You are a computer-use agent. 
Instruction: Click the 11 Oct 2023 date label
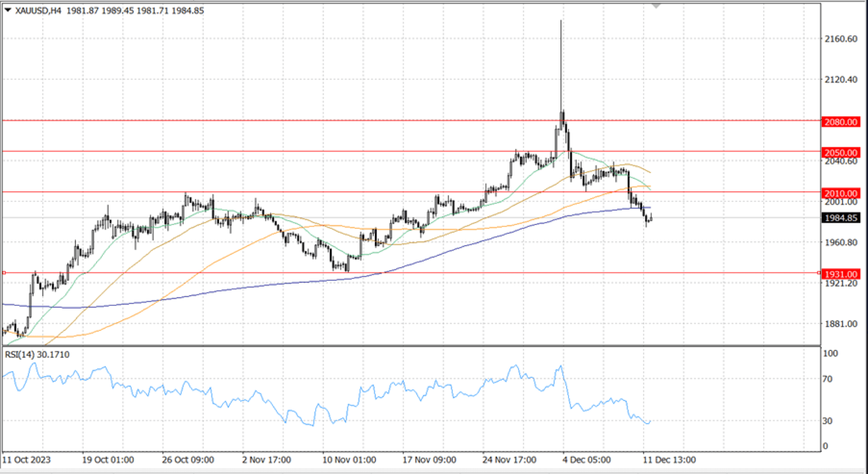coord(26,460)
